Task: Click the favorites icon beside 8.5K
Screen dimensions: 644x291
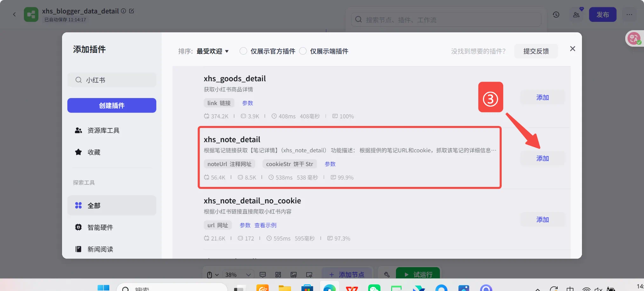Action: 241,177
